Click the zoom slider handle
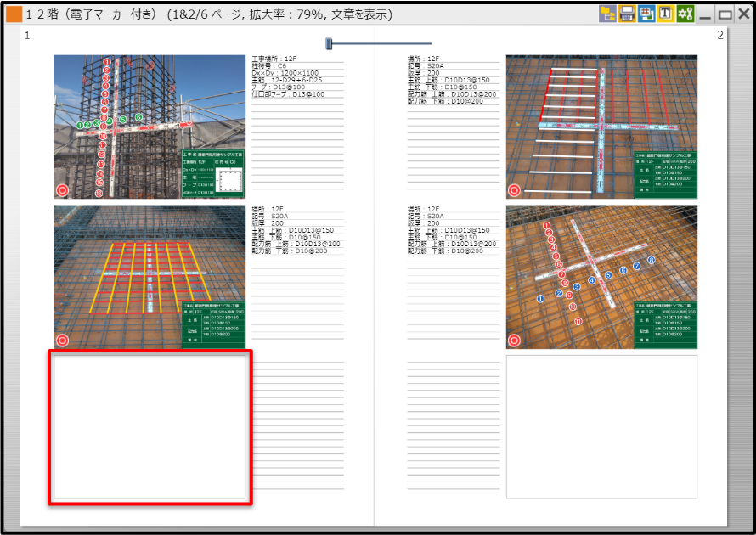This screenshot has width=756, height=535. click(x=330, y=43)
